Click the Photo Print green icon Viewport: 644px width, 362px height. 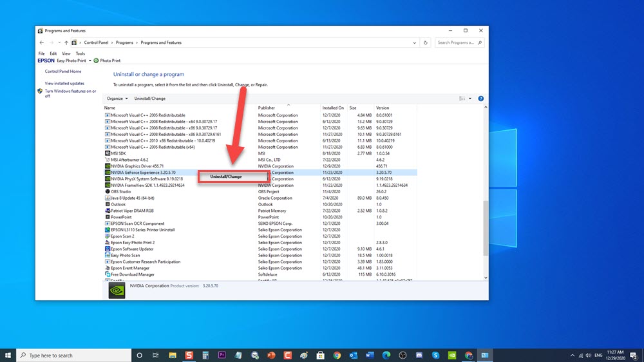[96, 61]
